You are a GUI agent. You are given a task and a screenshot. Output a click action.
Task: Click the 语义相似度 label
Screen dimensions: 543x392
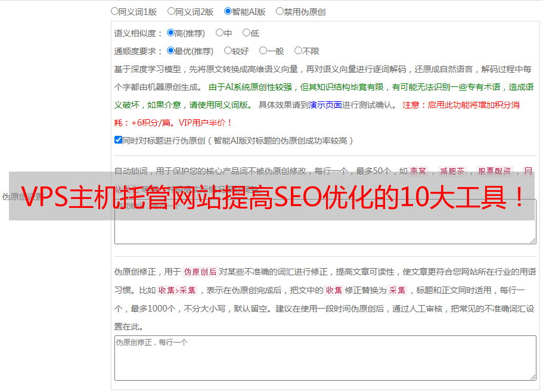(x=138, y=33)
